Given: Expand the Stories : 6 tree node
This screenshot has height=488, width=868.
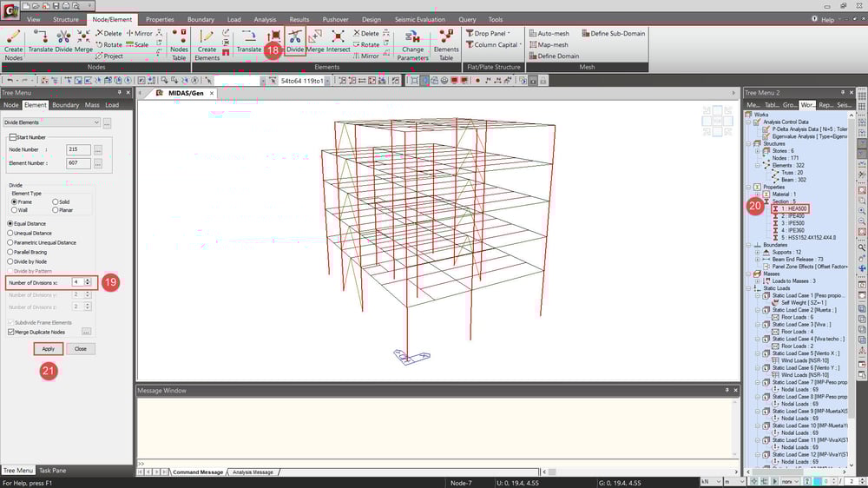Looking at the screenshot, I should pos(757,151).
